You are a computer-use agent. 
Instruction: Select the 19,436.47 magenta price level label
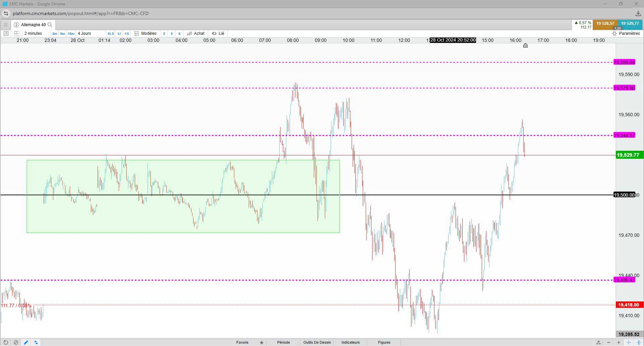tap(624, 280)
